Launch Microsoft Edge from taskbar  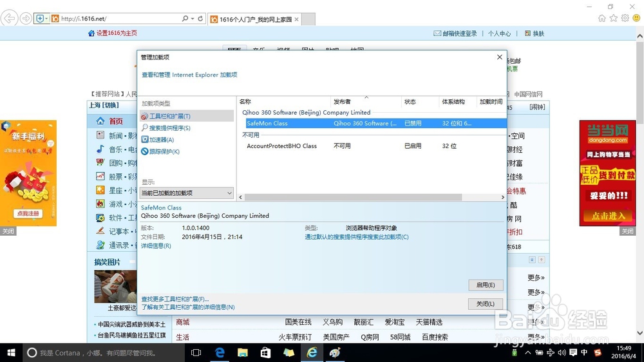click(220, 352)
